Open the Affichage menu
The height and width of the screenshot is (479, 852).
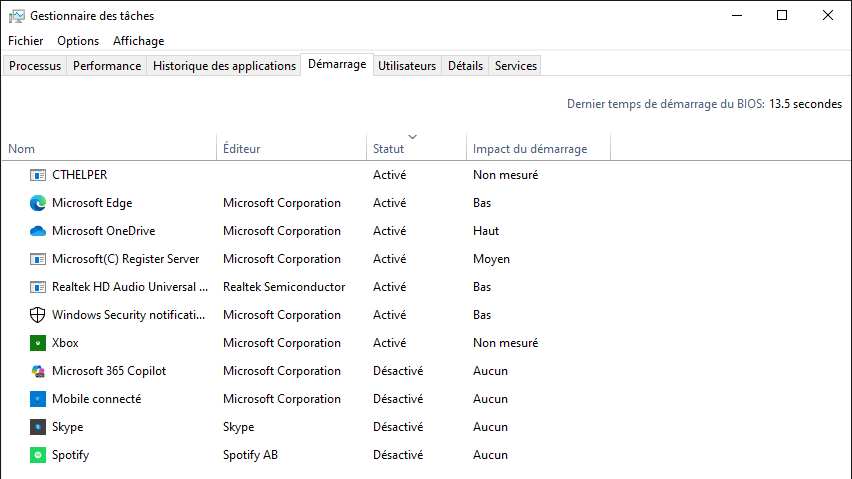139,41
